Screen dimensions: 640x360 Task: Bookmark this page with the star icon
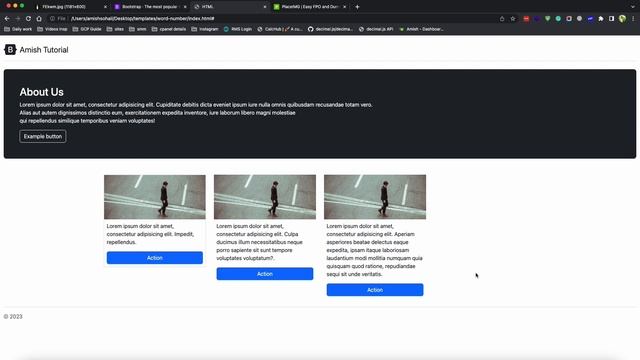tap(513, 18)
